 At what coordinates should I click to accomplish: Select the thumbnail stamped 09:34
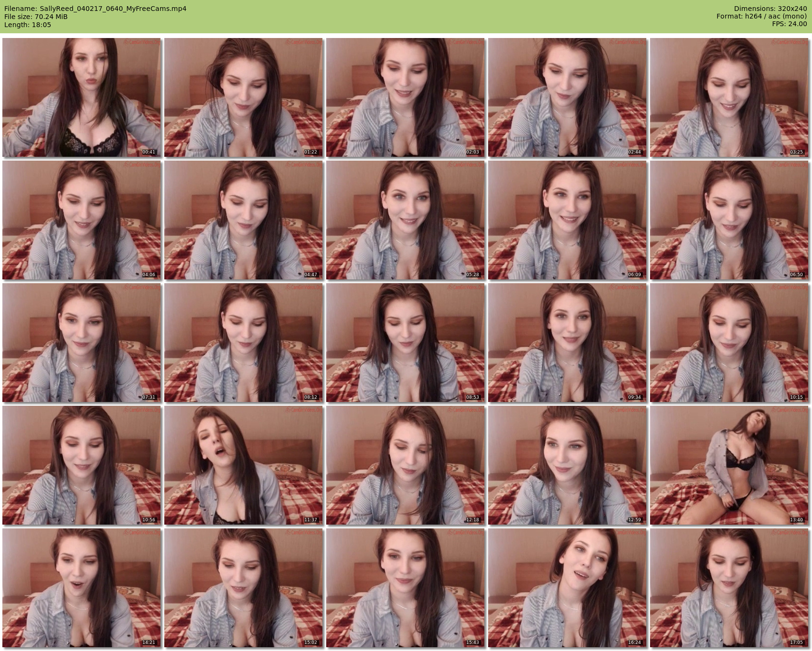pos(567,343)
